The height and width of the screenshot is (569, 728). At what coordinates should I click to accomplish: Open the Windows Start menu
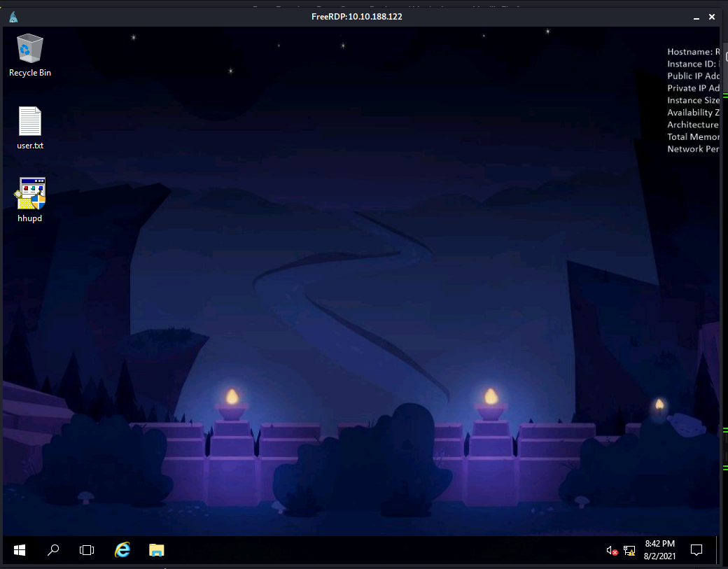point(20,550)
